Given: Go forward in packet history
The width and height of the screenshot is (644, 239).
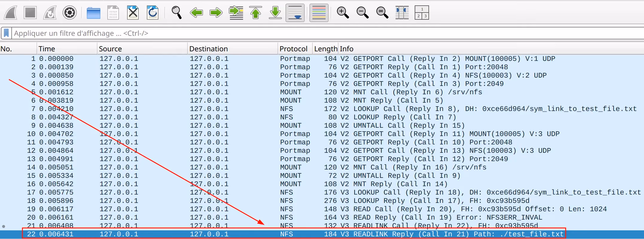Looking at the screenshot, I should tap(216, 13).
